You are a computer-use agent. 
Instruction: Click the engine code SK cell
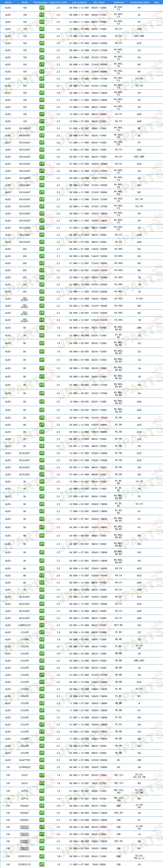click(139, 488)
